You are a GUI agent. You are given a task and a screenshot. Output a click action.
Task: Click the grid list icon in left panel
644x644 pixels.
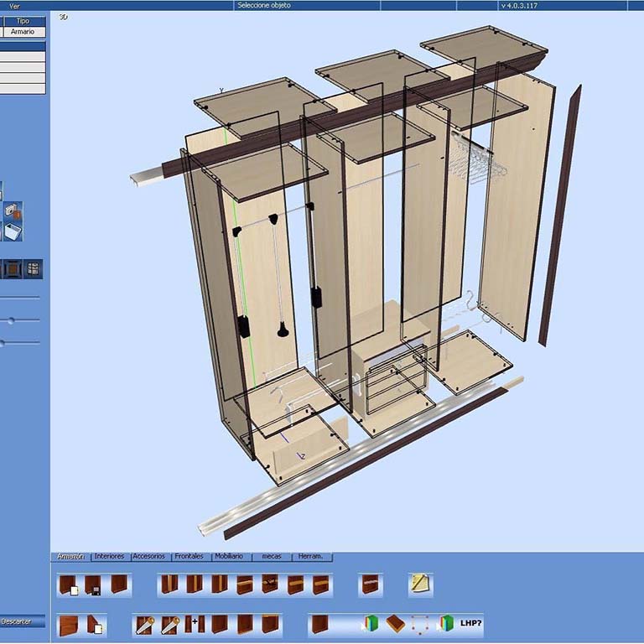click(x=34, y=269)
